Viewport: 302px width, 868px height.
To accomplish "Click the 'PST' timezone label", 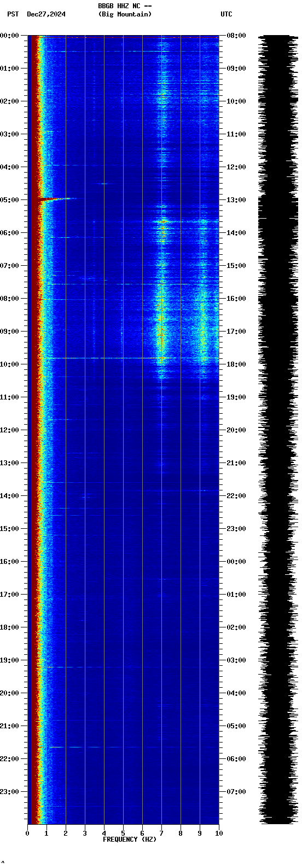I will (x=13, y=14).
